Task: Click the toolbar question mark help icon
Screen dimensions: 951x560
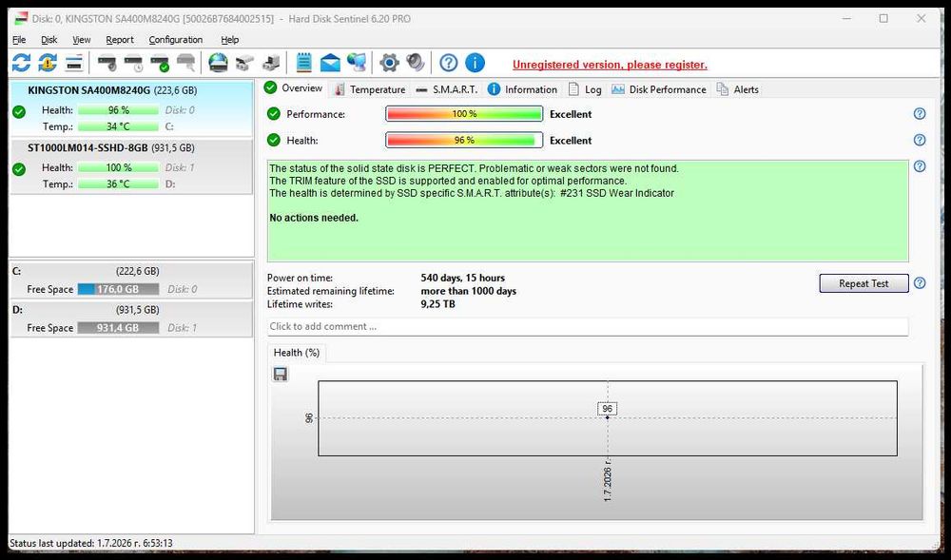Action: click(448, 63)
